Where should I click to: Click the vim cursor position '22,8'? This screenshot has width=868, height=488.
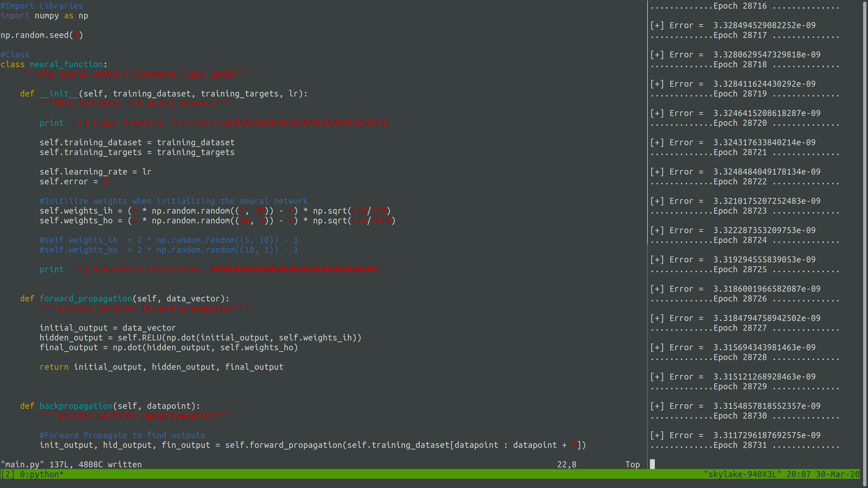click(567, 464)
